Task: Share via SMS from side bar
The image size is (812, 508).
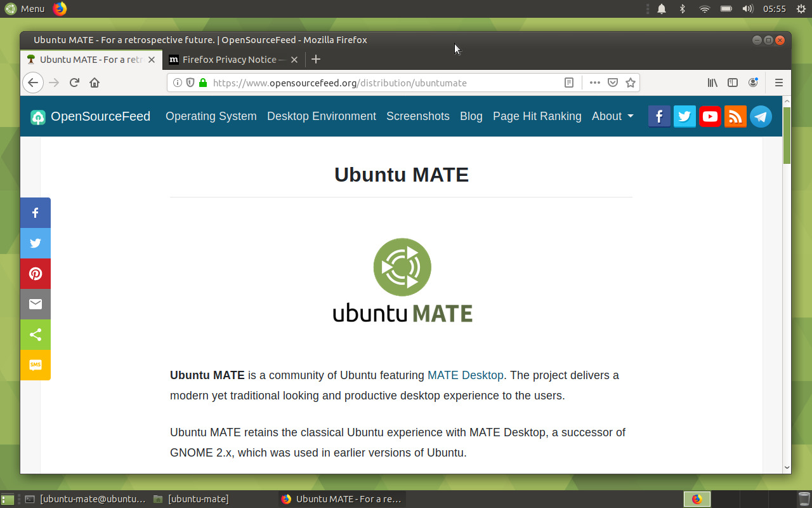Action: tap(36, 365)
